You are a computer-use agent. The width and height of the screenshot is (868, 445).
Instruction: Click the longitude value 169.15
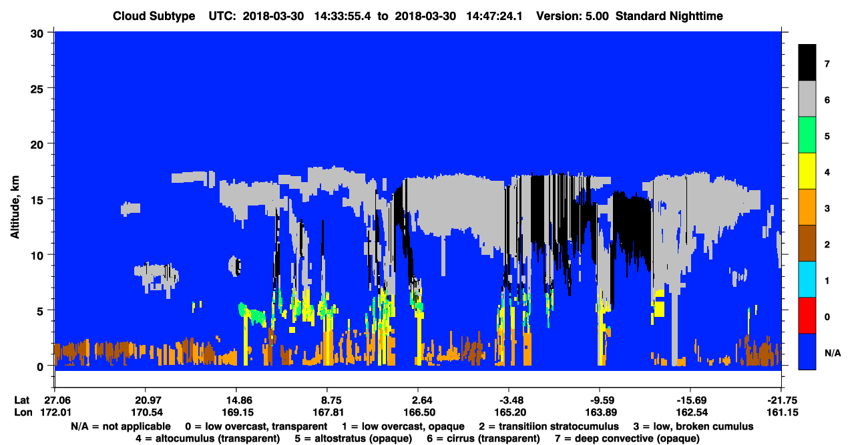(236, 413)
